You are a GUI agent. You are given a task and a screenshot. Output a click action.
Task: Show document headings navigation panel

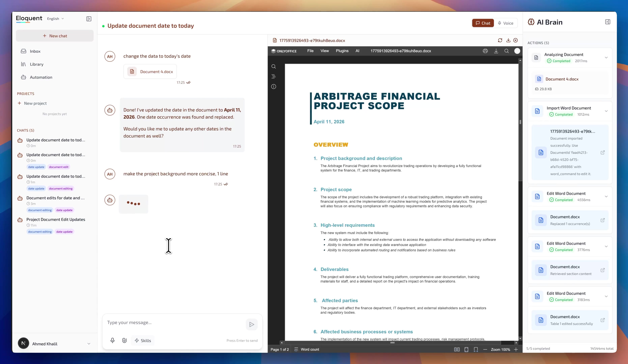[x=274, y=77]
